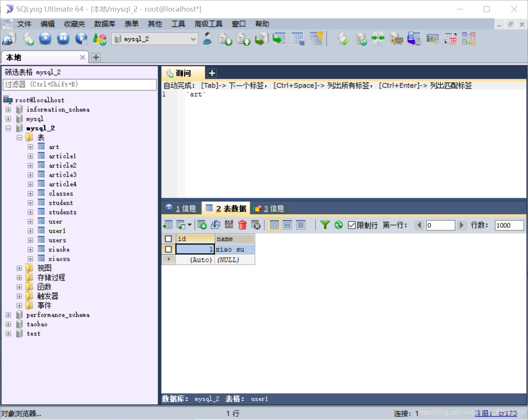Click the name column header
528x420 pixels.
pyautogui.click(x=235, y=239)
